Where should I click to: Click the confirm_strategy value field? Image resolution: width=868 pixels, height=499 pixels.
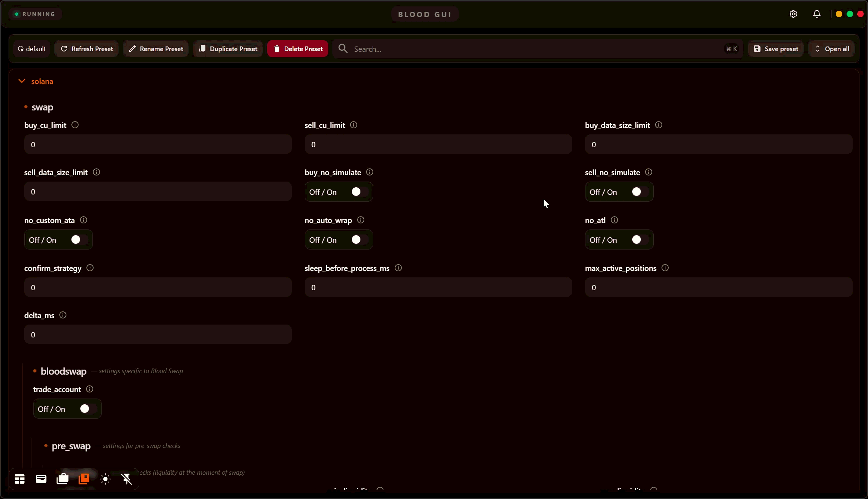(x=158, y=287)
